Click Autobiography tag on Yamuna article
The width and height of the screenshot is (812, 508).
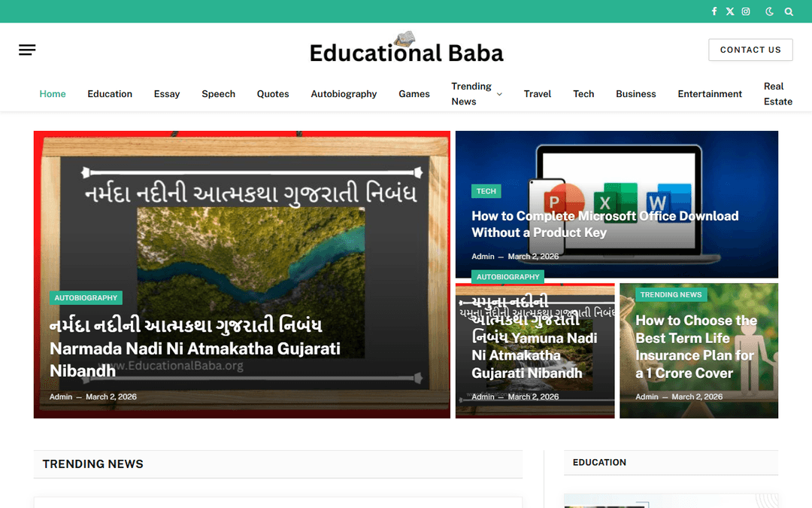click(x=507, y=277)
